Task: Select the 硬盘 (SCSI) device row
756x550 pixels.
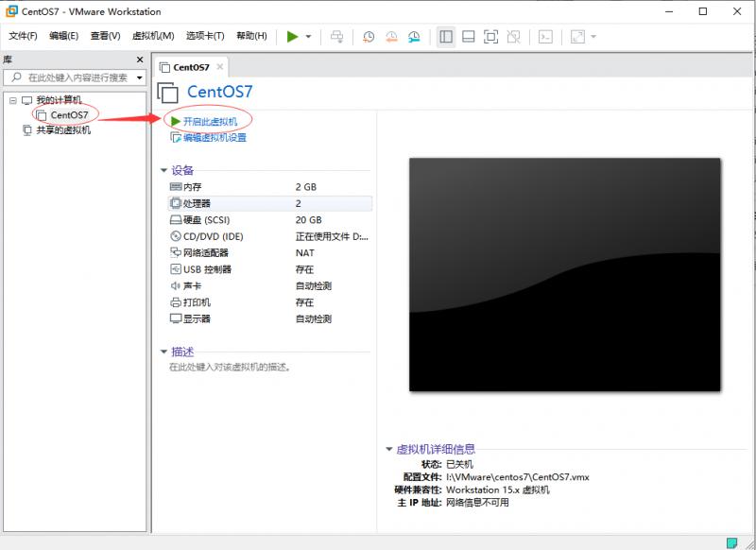Action: pos(270,220)
